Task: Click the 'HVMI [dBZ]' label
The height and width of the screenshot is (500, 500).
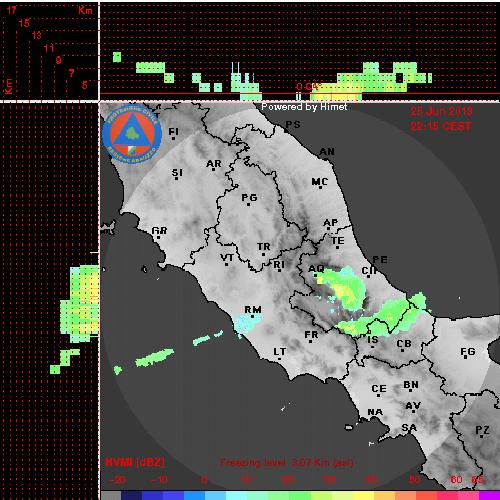Action: [135, 462]
